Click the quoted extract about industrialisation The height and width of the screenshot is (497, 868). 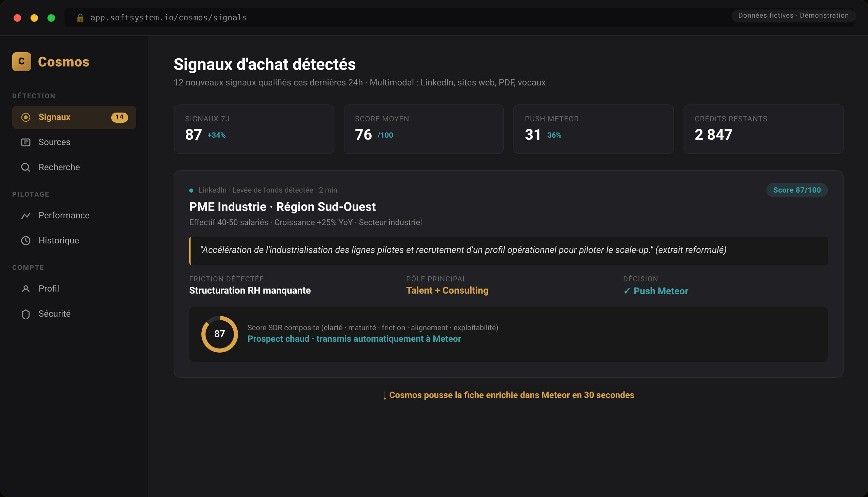click(x=508, y=251)
